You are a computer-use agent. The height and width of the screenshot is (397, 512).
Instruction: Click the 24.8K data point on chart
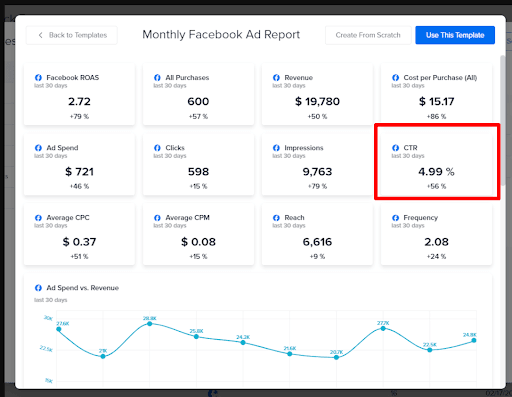[474, 340]
